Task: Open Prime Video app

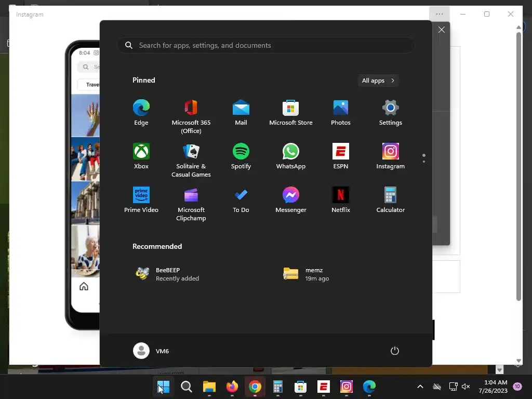Action: (x=141, y=200)
